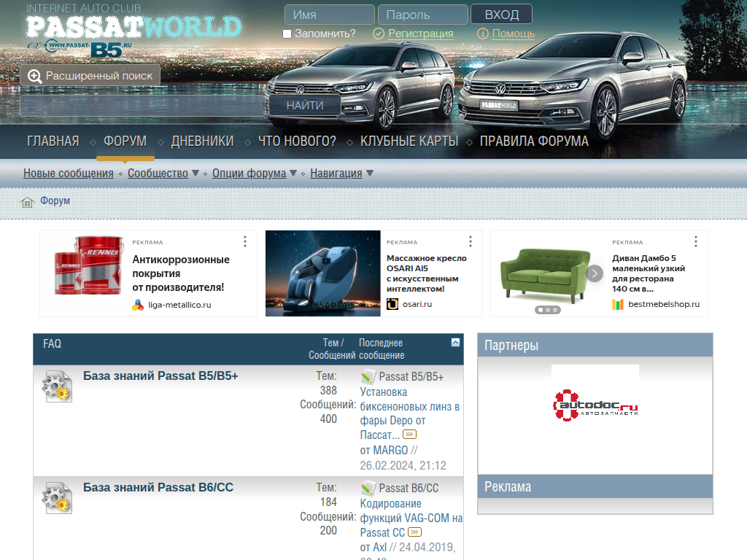Open База знаний Passat B5/B5+ forum gear icon
Screen dimensions: 747x560
coord(56,386)
